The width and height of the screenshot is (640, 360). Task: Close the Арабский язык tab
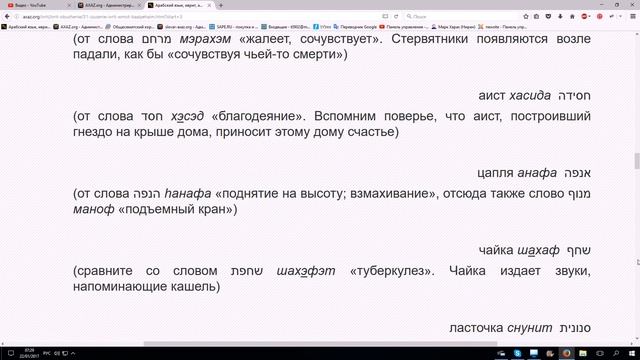pyautogui.click(x=209, y=5)
